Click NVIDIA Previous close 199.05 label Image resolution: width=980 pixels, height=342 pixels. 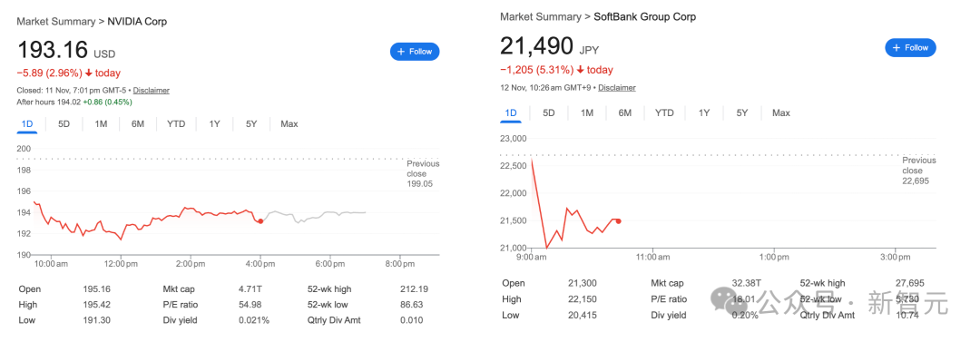pos(423,174)
